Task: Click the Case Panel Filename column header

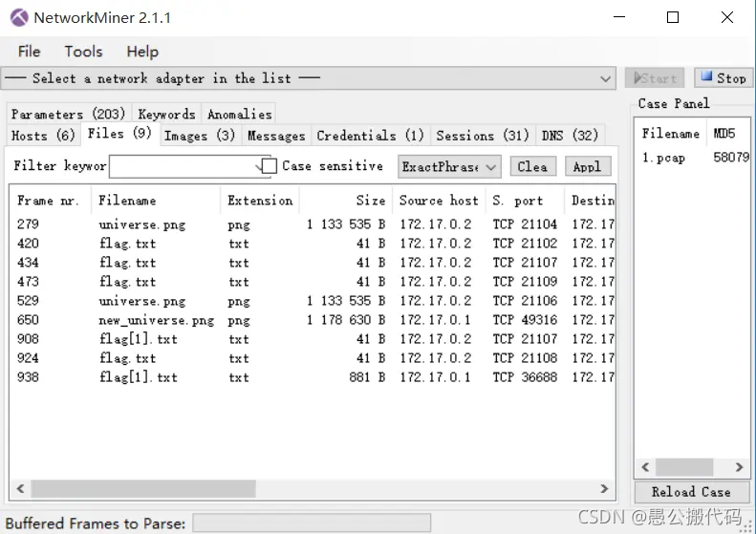Action: (x=671, y=134)
